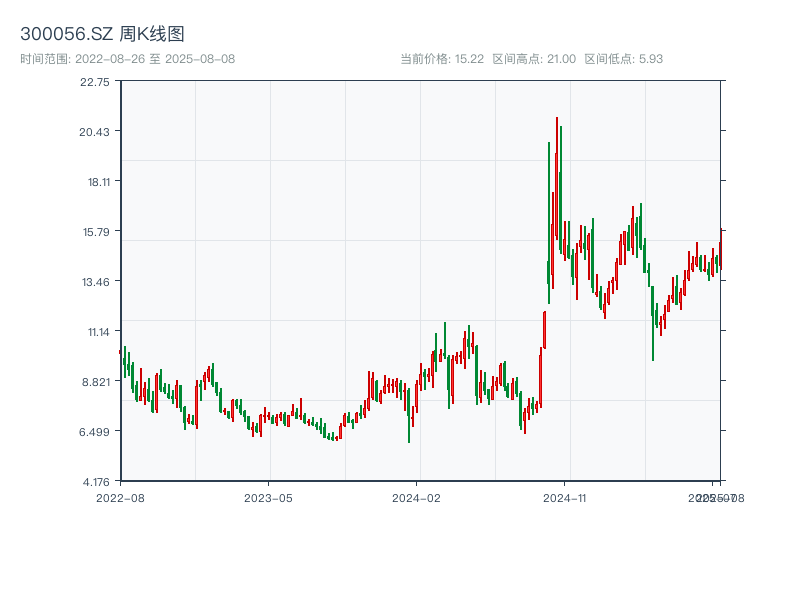Select the 2024-11 x-axis date label
The image size is (800, 600).
[x=565, y=497]
